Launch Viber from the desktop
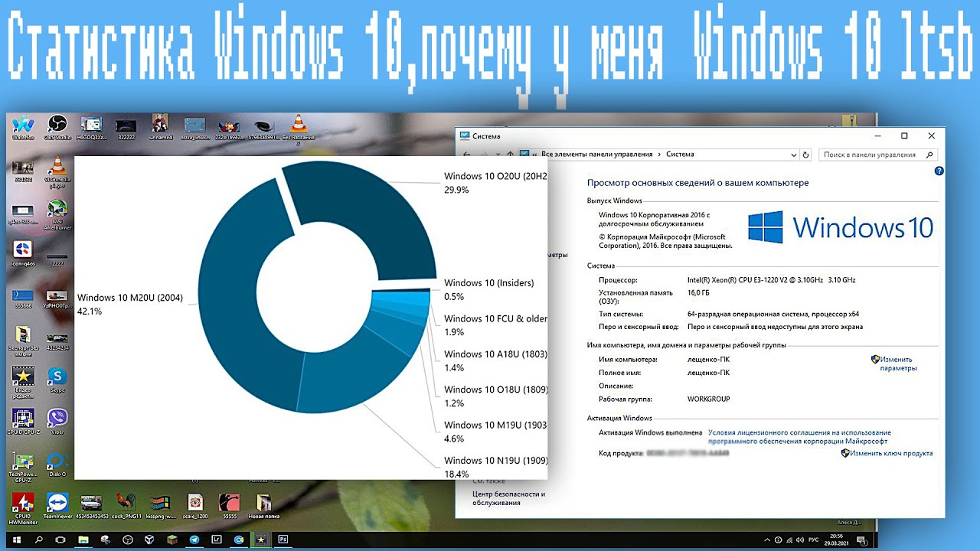 click(57, 422)
